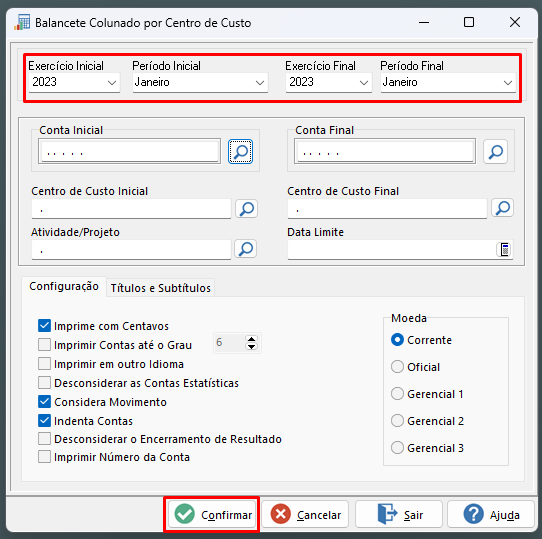
Task: Switch to the Configuração tab
Action: 64,286
